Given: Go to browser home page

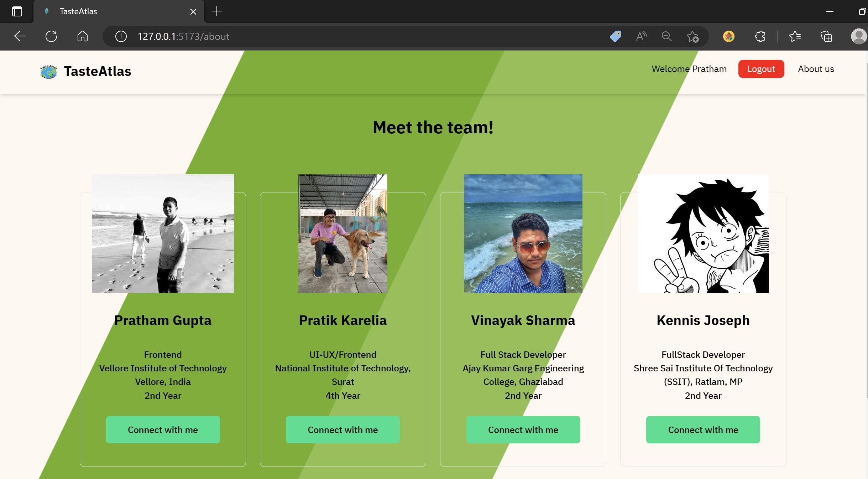Looking at the screenshot, I should pos(82,36).
